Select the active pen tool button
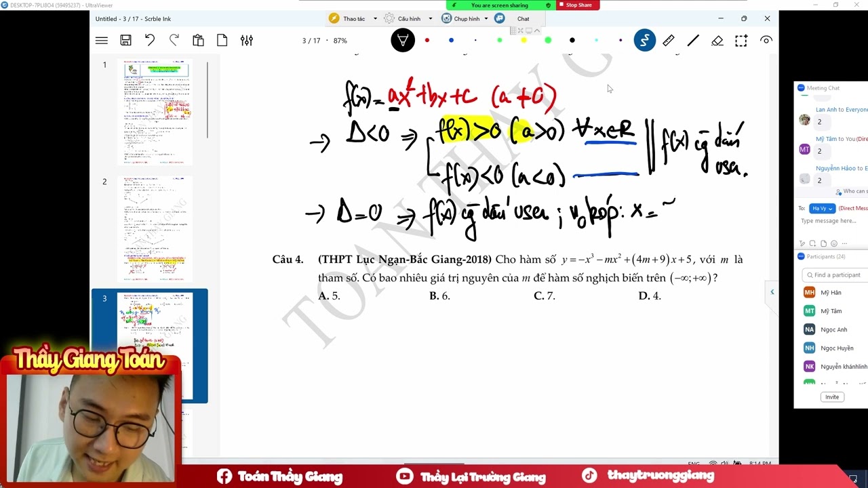Image resolution: width=868 pixels, height=488 pixels. pos(403,41)
